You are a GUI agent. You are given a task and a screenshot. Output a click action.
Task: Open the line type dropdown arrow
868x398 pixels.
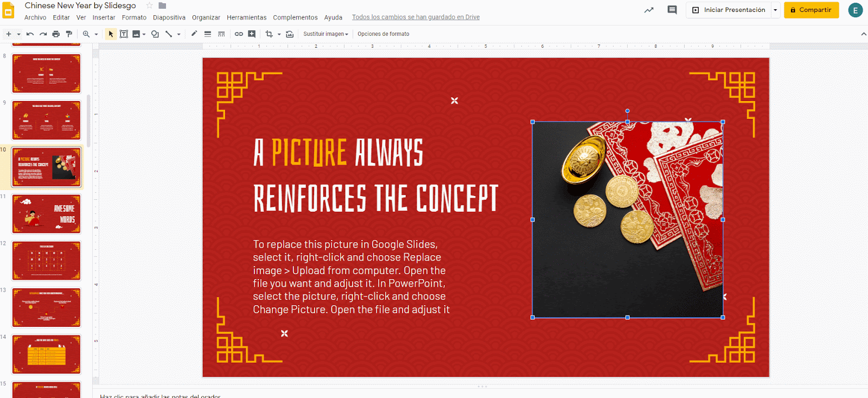[178, 34]
